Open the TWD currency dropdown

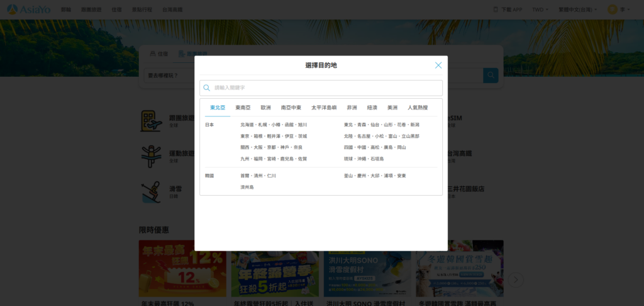click(x=540, y=9)
